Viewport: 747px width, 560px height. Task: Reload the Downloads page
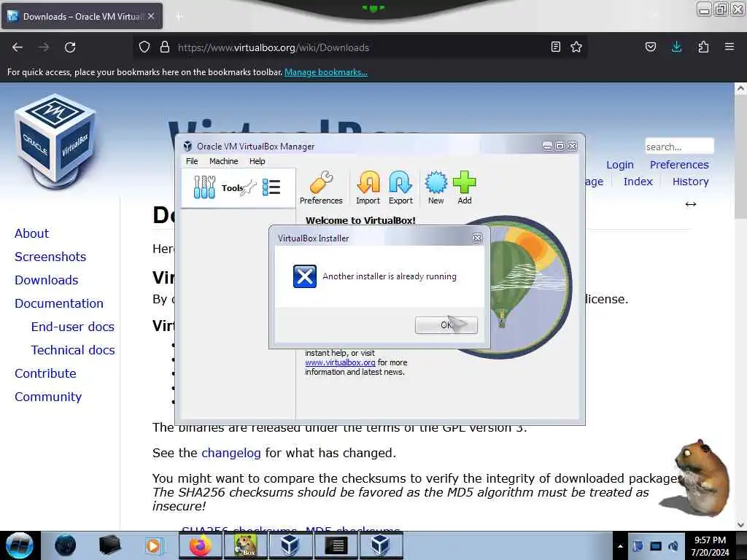pos(70,47)
